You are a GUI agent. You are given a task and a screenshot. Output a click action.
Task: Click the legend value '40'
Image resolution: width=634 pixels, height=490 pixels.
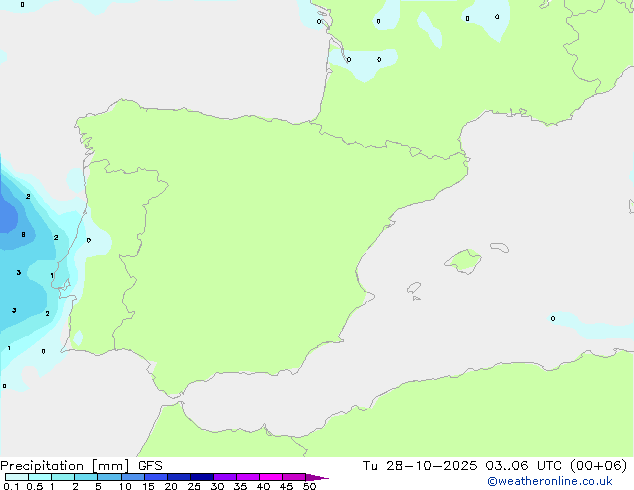click(263, 486)
